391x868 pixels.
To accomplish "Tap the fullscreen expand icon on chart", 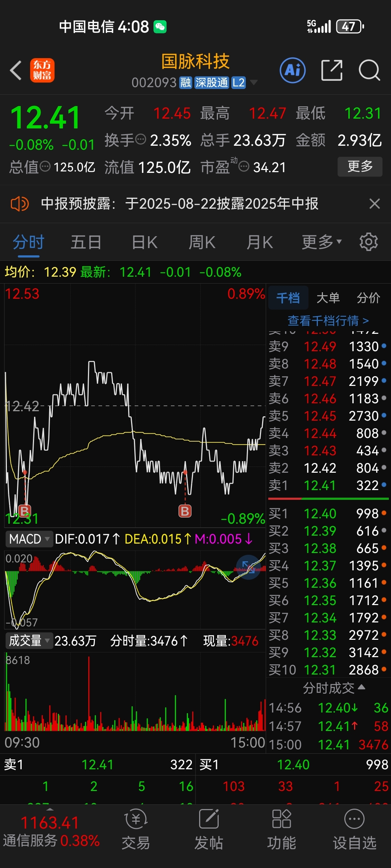I will coord(248,567).
